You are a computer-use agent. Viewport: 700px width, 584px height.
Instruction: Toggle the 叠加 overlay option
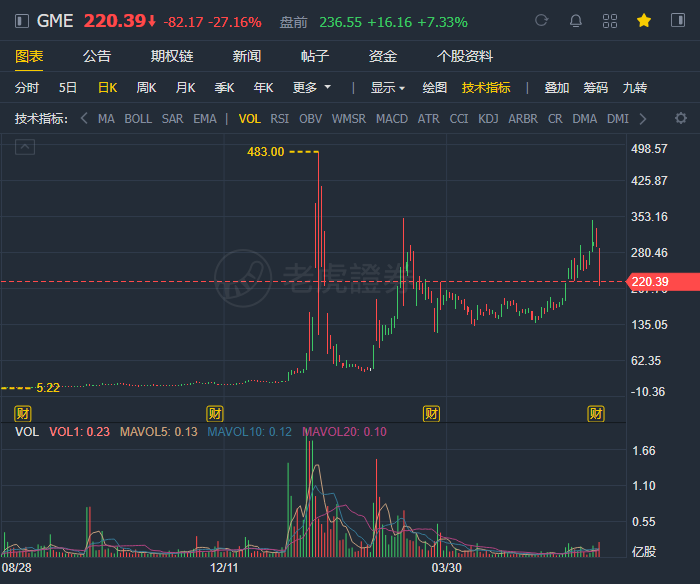[x=557, y=88]
